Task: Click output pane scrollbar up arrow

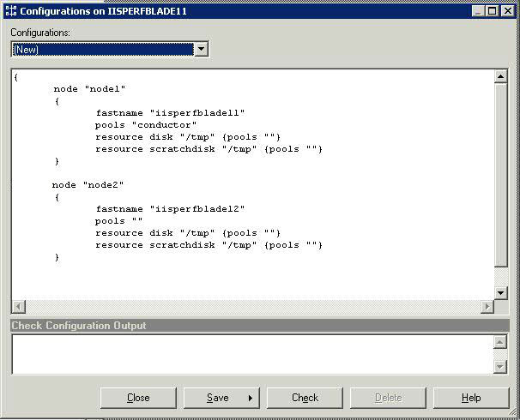Action: pos(500,342)
